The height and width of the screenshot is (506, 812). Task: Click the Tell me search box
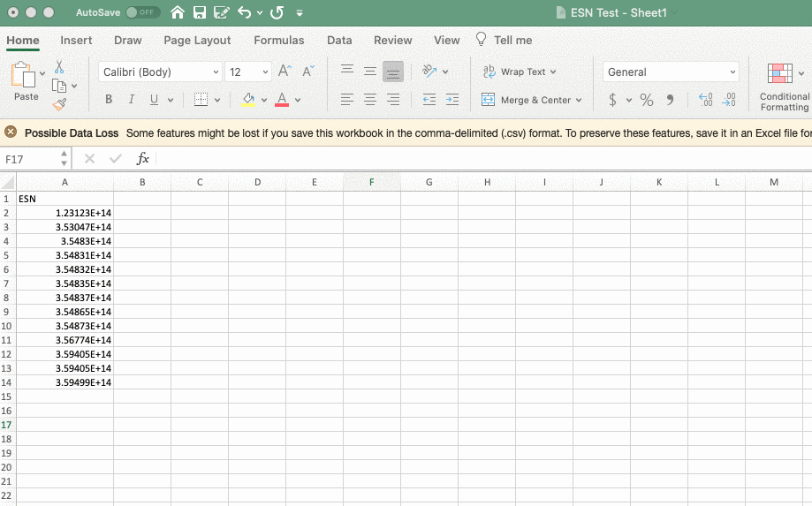coord(504,40)
